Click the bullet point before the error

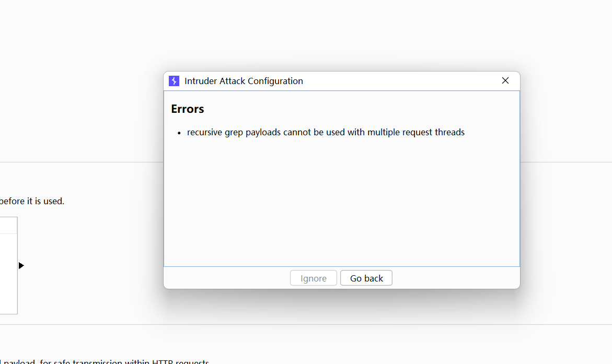point(179,133)
